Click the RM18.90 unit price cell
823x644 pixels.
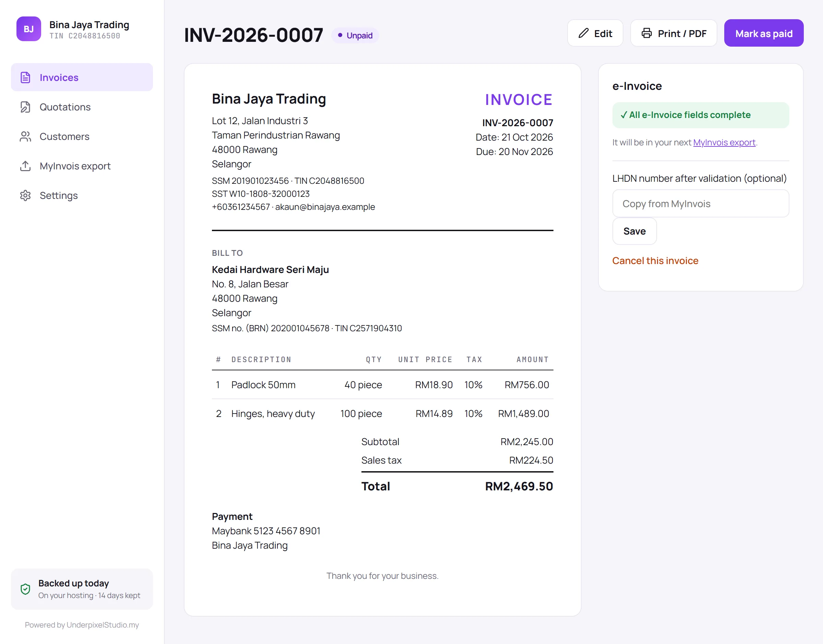click(433, 385)
